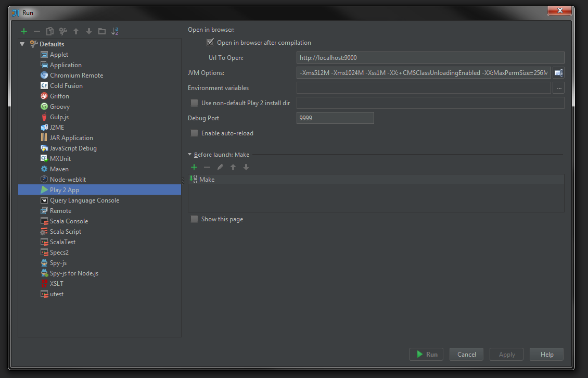588x378 pixels.
Task: Collapse Before launch section
Action: click(190, 155)
